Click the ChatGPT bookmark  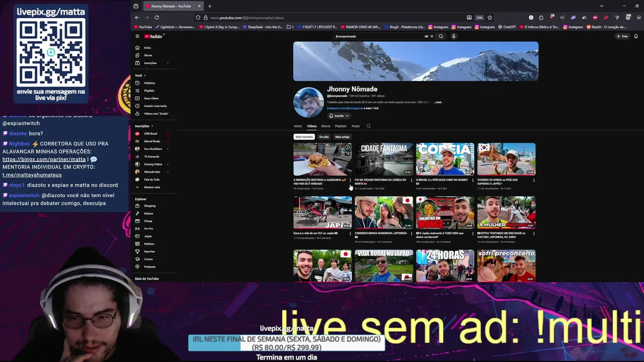click(x=507, y=27)
